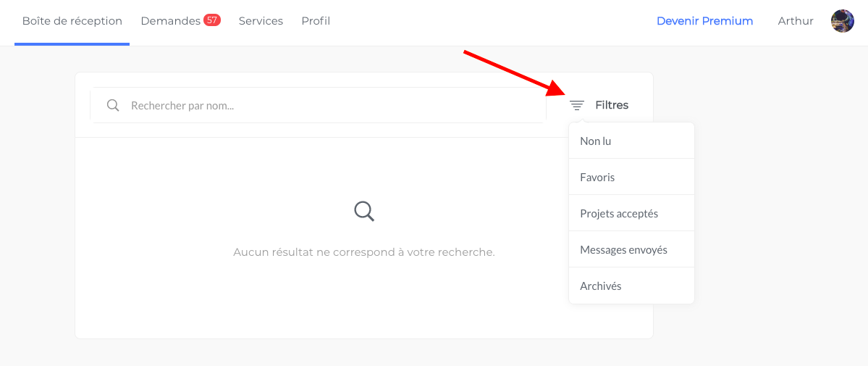
Task: Switch to Boîte de réception tab
Action: click(72, 21)
